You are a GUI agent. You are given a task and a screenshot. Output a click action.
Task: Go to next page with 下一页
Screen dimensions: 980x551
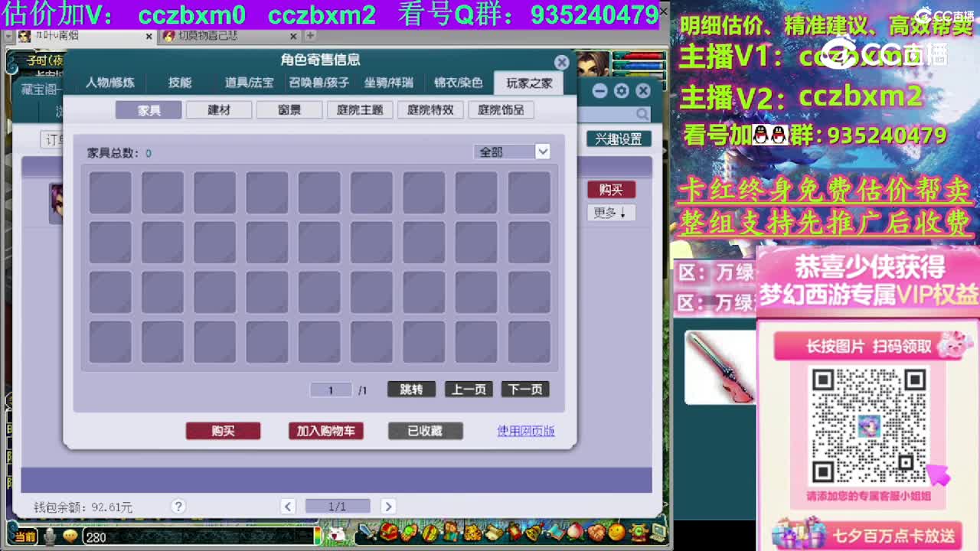pyautogui.click(x=525, y=390)
